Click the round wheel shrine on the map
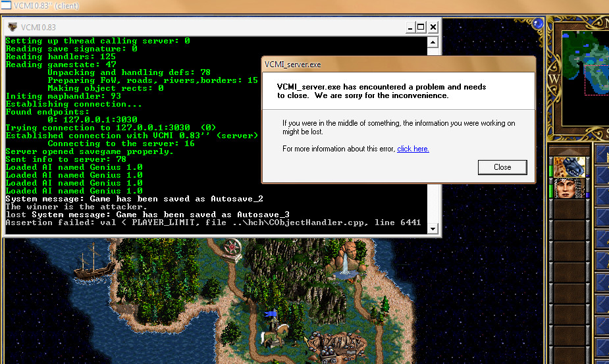Viewport: 609px width, 364px height. point(232,248)
